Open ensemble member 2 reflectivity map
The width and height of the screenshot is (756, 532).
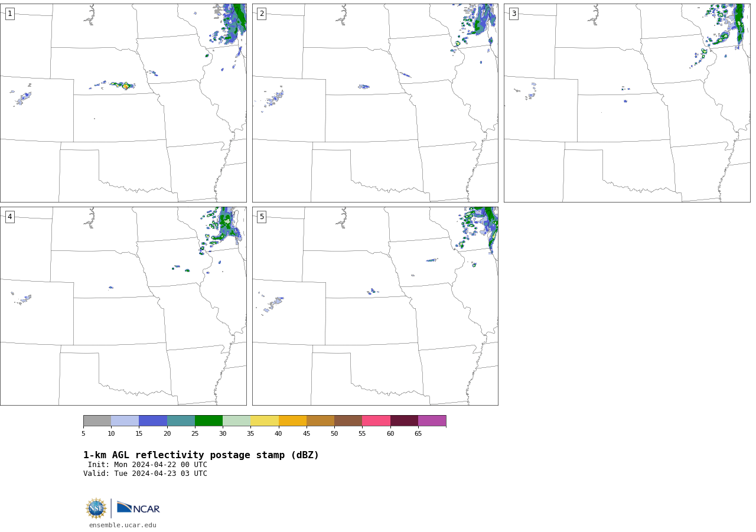point(375,103)
